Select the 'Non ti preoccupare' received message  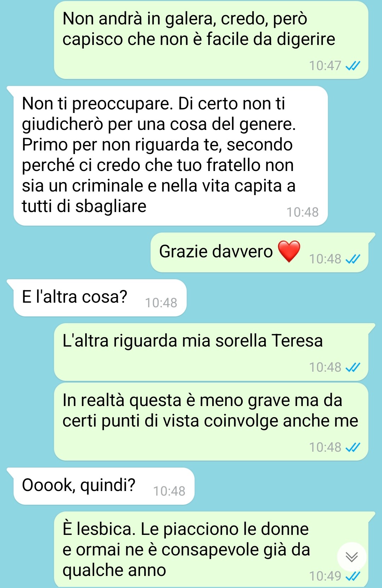(x=170, y=156)
